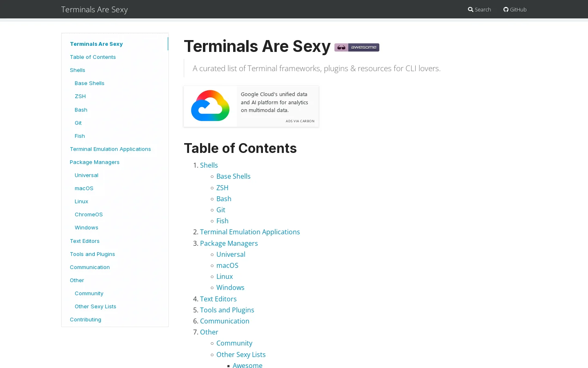Follow Tools and Plugins contents link

[x=227, y=310]
